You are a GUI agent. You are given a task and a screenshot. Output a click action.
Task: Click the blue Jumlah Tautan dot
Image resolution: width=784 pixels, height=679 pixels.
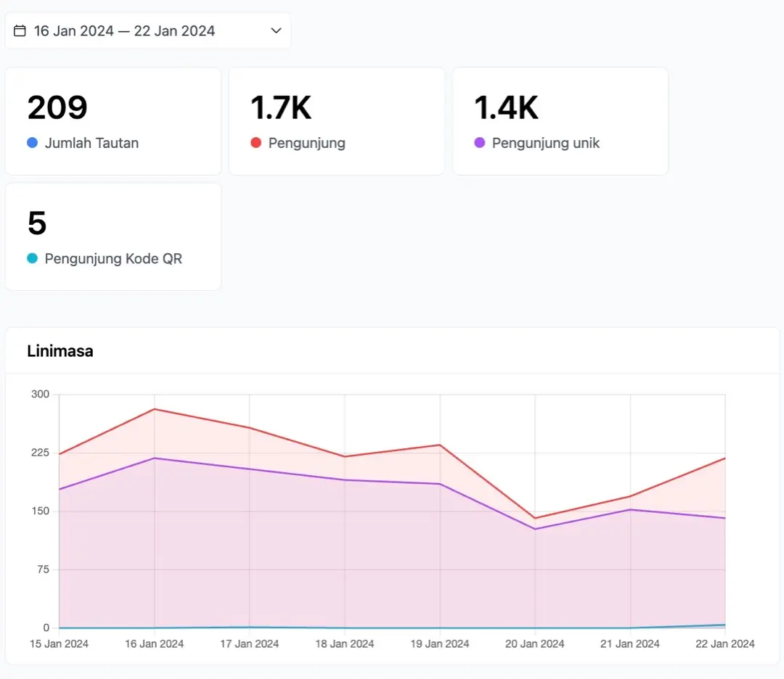click(33, 143)
